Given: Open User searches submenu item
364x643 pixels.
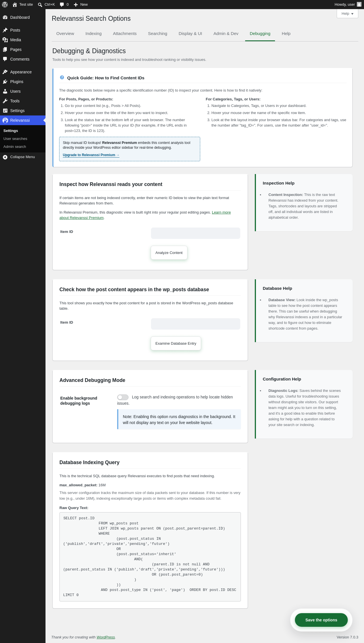Looking at the screenshot, I should tap(15, 139).
